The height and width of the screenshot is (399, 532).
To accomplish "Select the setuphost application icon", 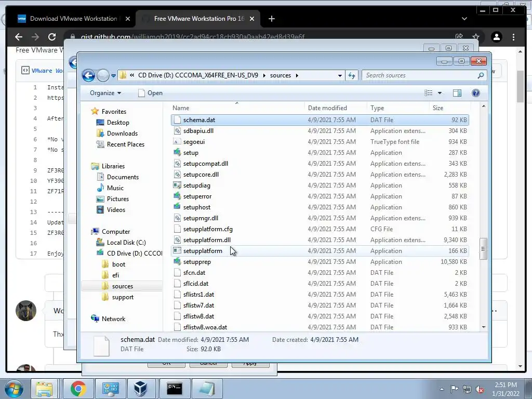I will (177, 207).
